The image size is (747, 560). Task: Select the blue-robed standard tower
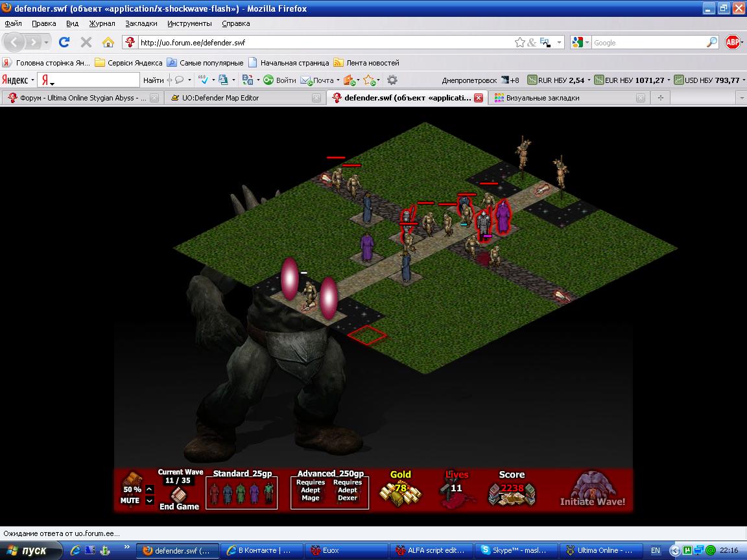[x=228, y=494]
